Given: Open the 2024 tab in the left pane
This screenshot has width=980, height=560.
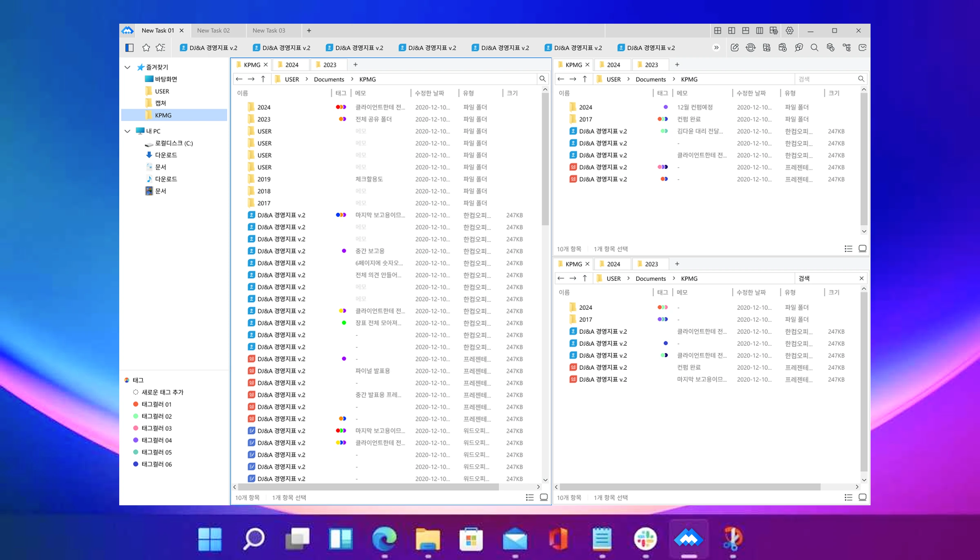Looking at the screenshot, I should (x=292, y=65).
